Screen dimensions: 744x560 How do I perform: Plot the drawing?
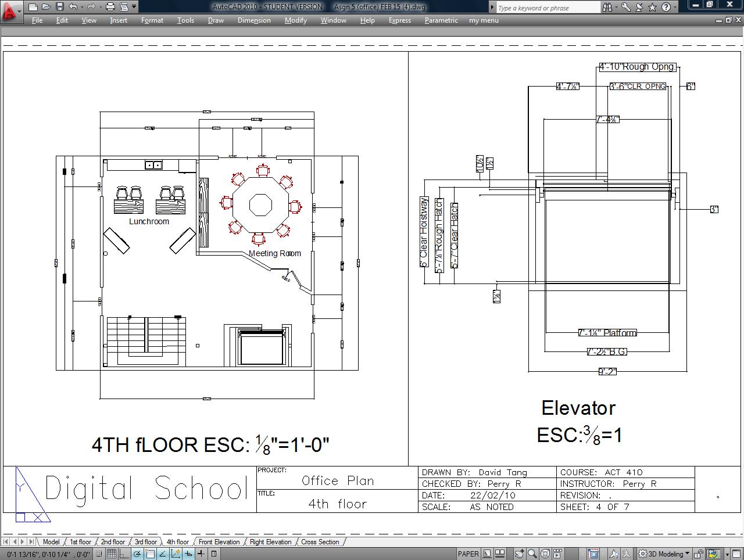(110, 6)
